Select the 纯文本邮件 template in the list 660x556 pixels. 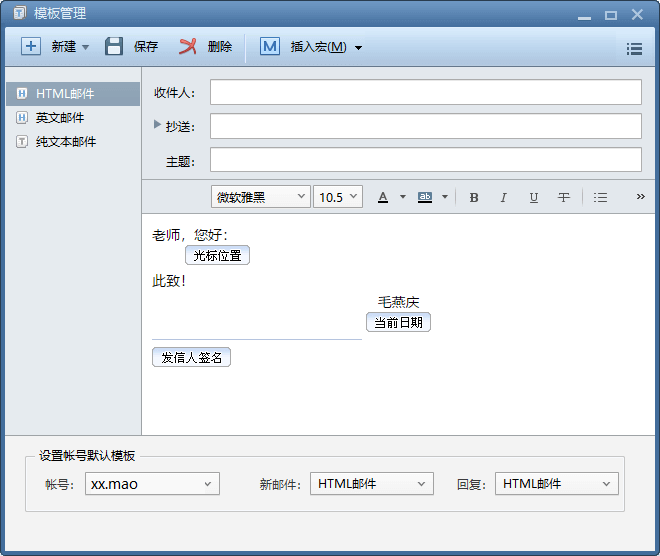pos(65,142)
